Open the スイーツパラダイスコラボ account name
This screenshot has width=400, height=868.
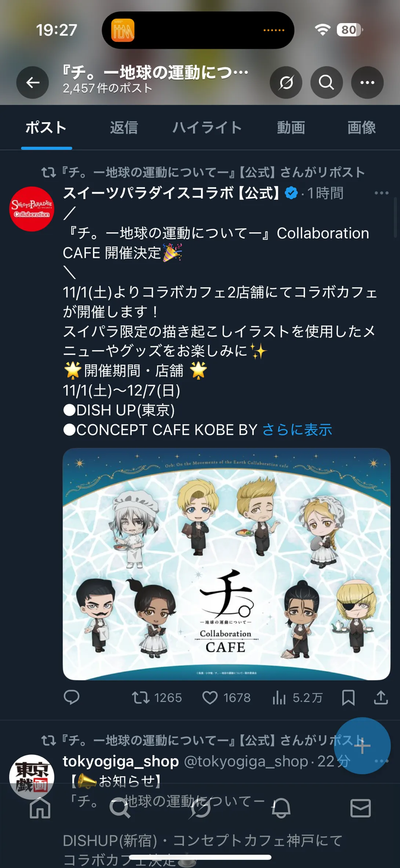[171, 193]
